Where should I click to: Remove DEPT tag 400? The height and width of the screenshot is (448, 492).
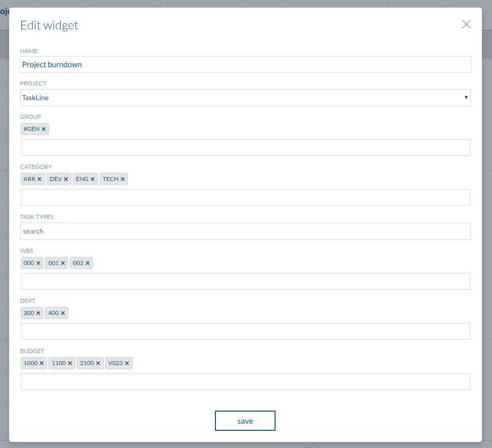coord(63,313)
